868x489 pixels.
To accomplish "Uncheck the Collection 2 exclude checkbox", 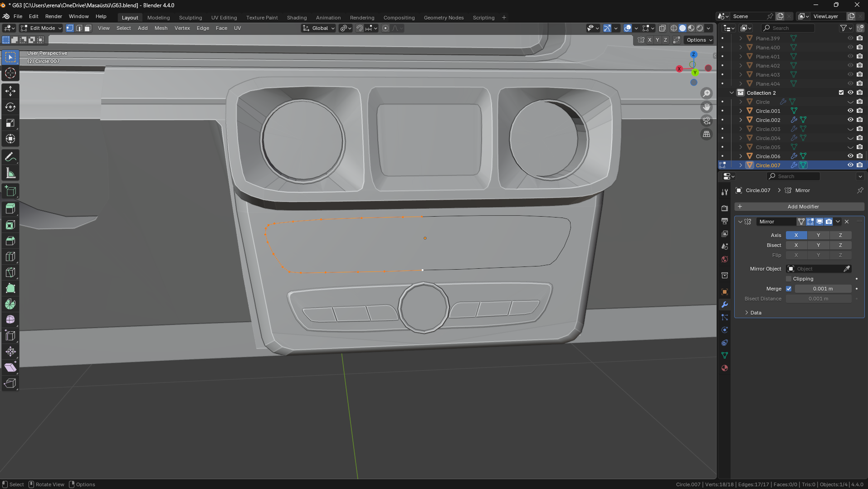I will click(x=841, y=93).
